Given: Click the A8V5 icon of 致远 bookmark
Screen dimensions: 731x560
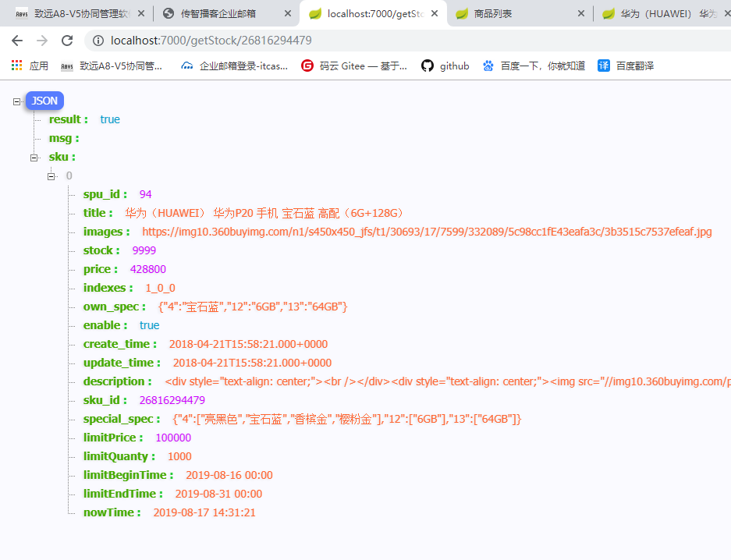Looking at the screenshot, I should (x=67, y=66).
